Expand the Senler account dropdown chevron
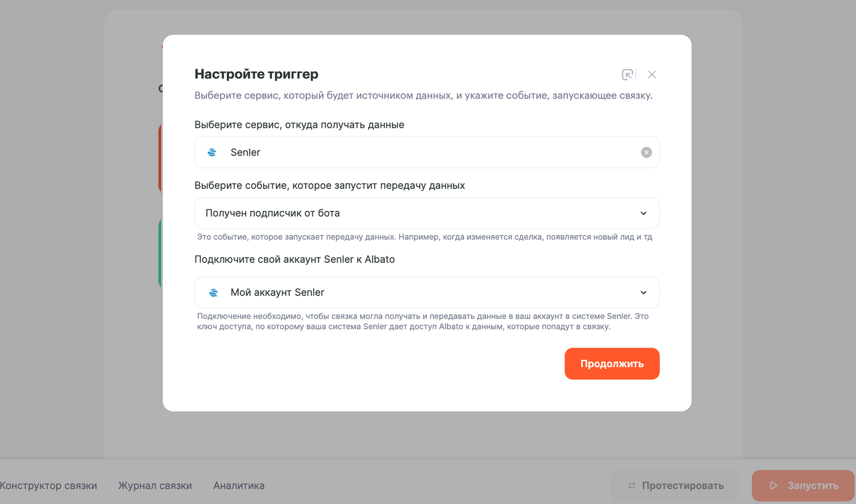This screenshot has width=856, height=504. tap(644, 293)
